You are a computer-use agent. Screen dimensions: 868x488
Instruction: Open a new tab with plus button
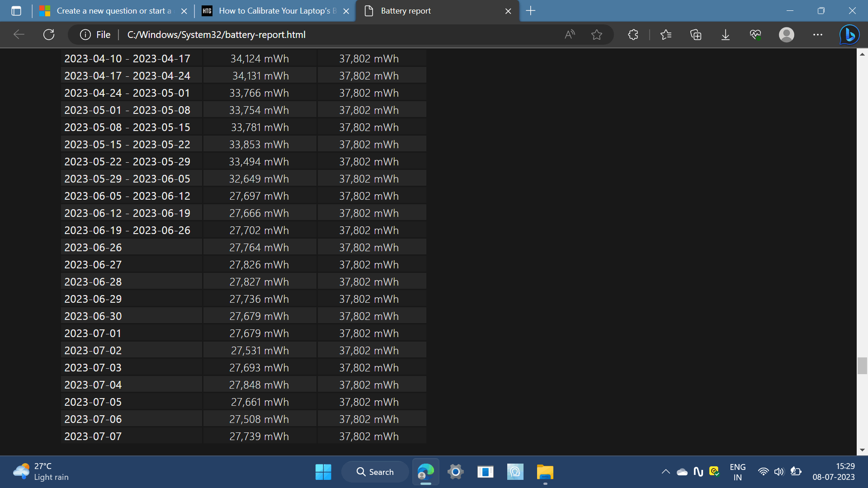[x=531, y=11]
